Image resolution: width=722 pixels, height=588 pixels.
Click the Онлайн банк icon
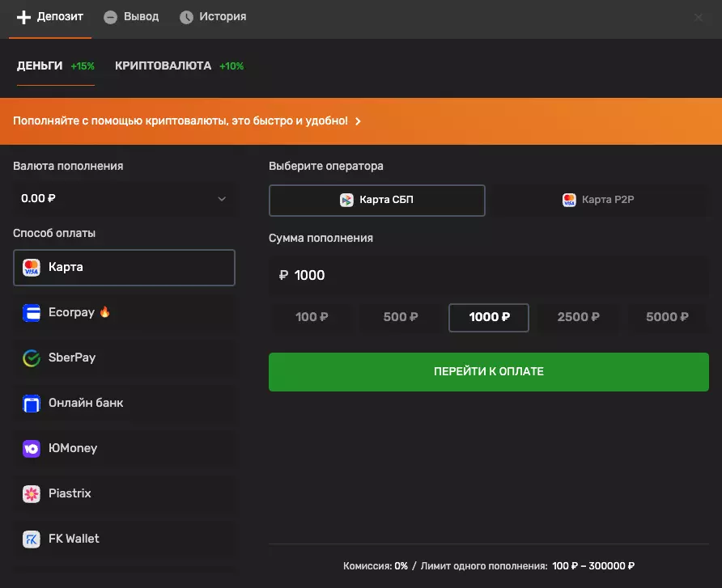pyautogui.click(x=31, y=403)
